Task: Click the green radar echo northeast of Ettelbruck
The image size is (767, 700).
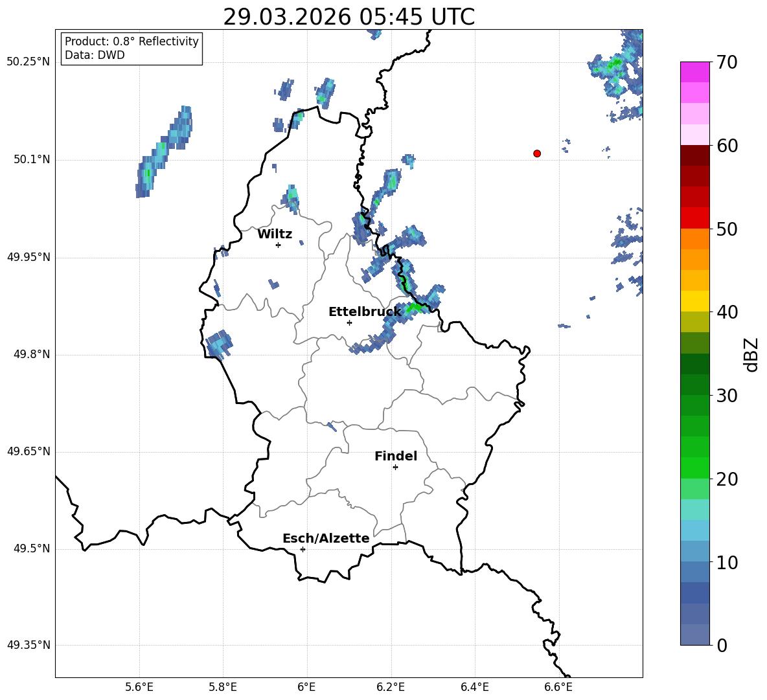Action: 415,308
